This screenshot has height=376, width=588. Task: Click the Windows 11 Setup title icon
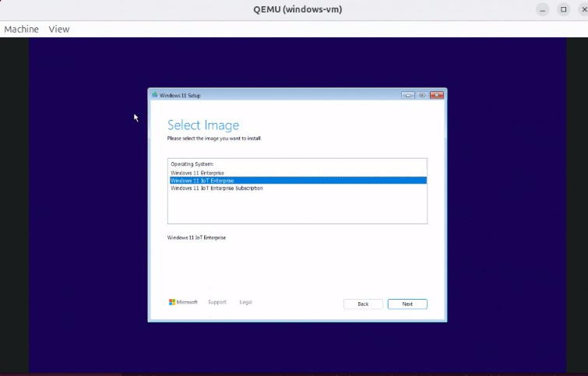pyautogui.click(x=154, y=95)
